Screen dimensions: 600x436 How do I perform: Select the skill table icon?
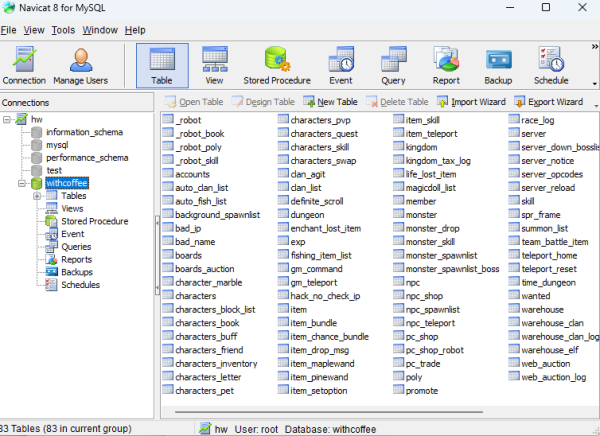pyautogui.click(x=514, y=201)
